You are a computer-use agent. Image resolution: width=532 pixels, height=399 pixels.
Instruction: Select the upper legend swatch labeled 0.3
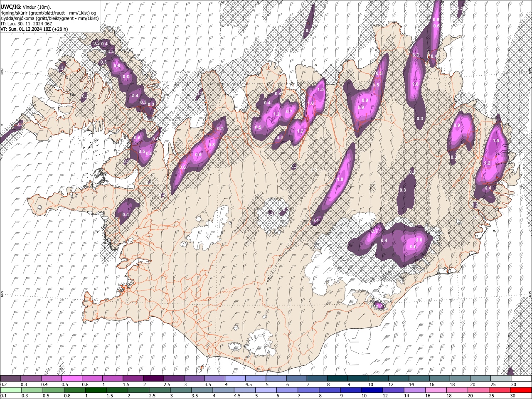tap(31, 379)
